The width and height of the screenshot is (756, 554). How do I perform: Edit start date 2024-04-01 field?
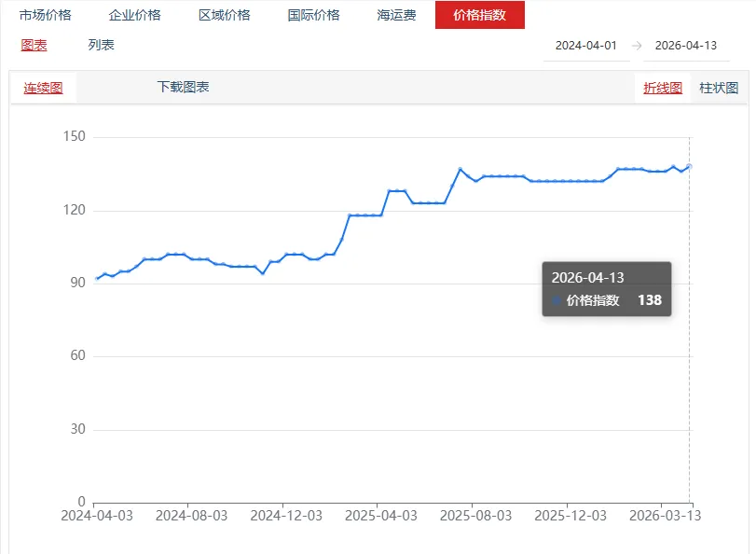click(x=586, y=46)
